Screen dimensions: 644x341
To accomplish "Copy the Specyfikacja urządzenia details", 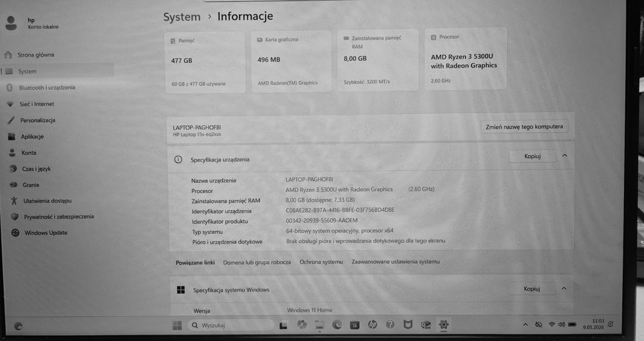I will 533,156.
